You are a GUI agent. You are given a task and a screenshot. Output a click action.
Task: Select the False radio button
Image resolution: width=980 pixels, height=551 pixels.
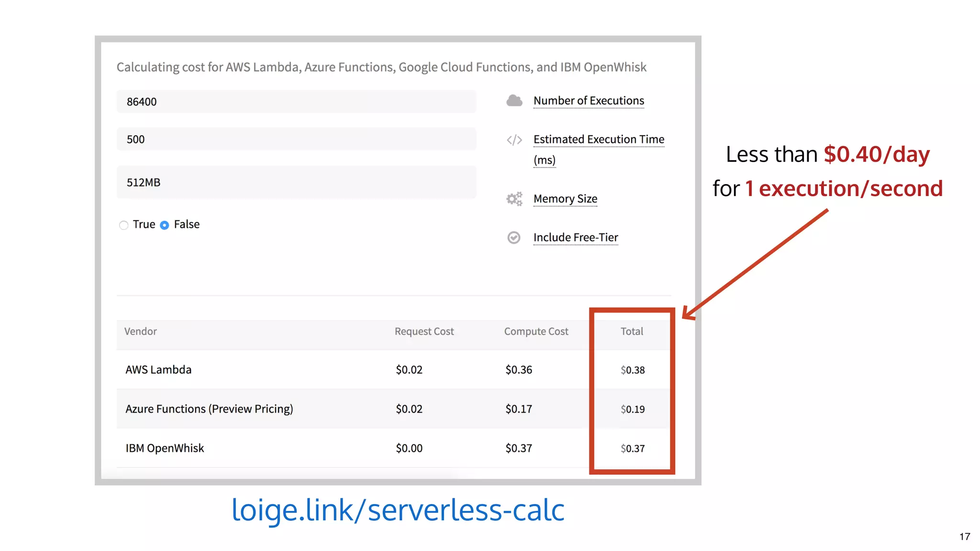165,225
